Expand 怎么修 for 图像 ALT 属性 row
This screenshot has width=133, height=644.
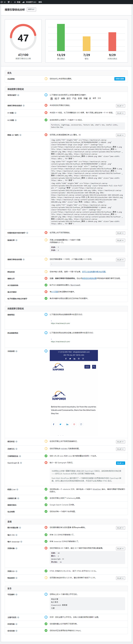pyautogui.click(x=120, y=135)
